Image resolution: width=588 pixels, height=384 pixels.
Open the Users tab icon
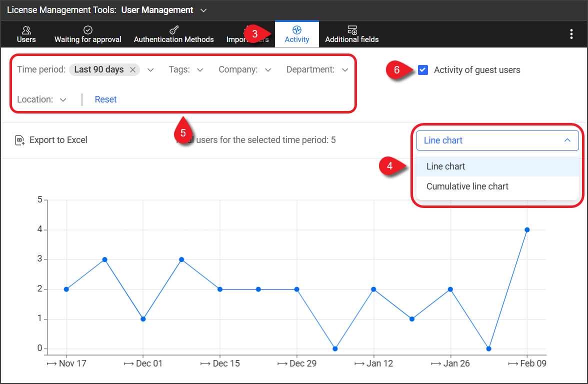point(26,30)
